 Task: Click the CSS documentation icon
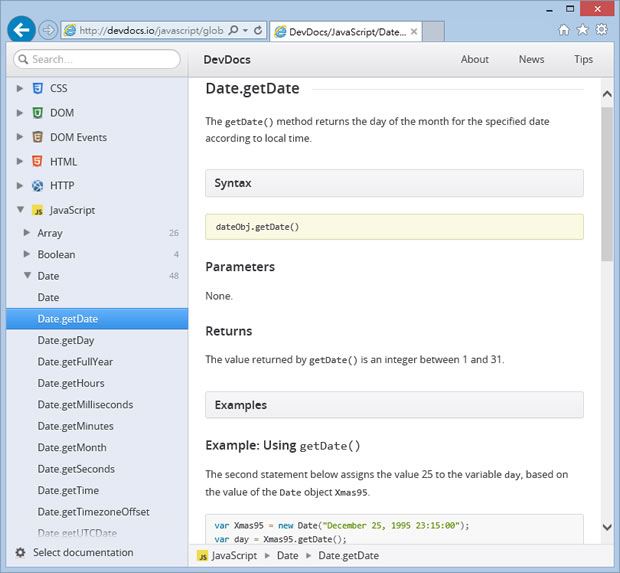click(x=37, y=89)
